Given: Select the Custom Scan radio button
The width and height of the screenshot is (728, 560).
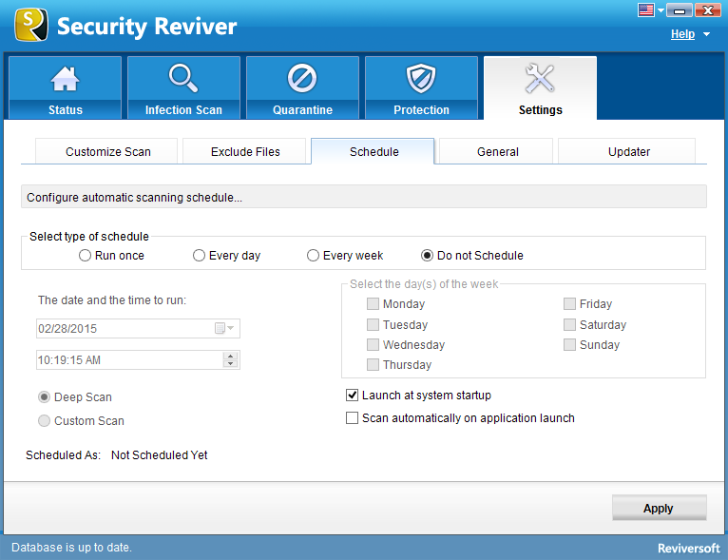Looking at the screenshot, I should [x=44, y=421].
